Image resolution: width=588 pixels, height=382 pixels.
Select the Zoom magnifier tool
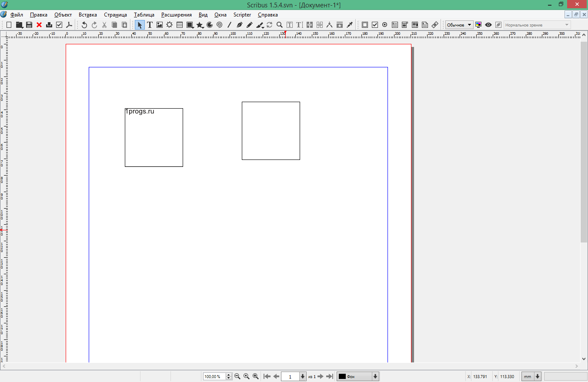[x=280, y=25]
